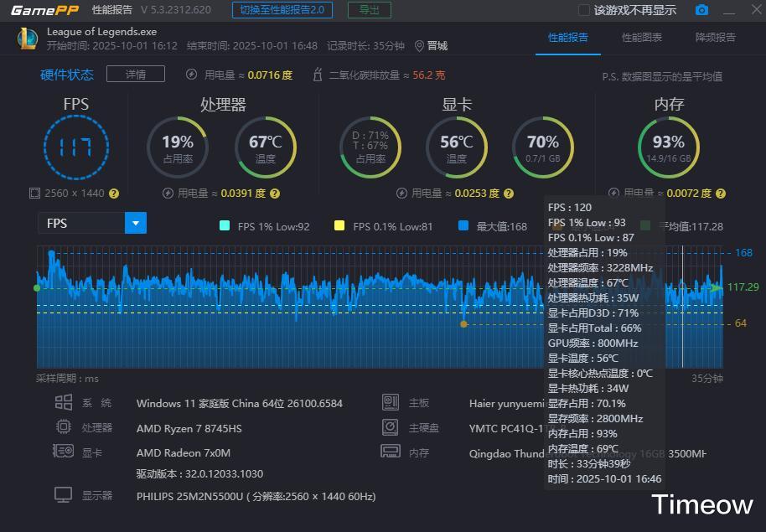Screen dimensions: 766x532
Task: Click the yellow FPS 0.1% Low legend swatch
Action: pos(339,225)
